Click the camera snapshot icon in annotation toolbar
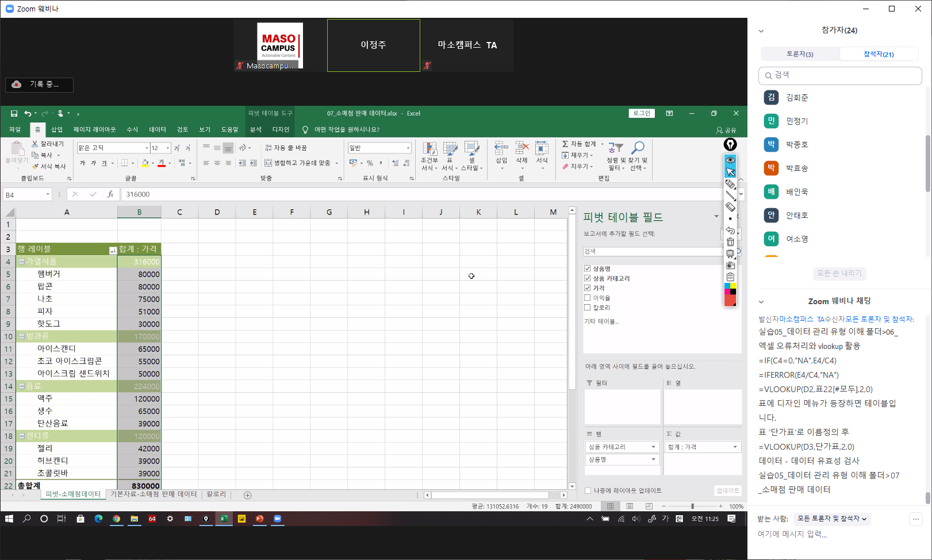 point(730,266)
